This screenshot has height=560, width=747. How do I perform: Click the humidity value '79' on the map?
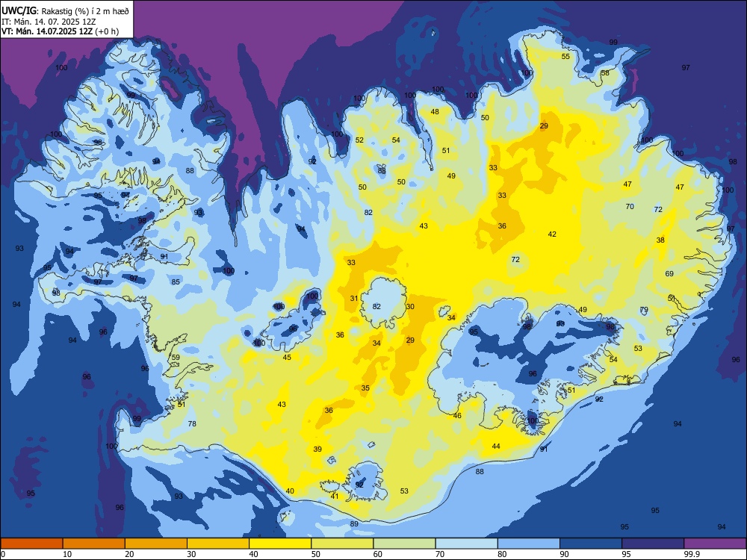coord(644,310)
